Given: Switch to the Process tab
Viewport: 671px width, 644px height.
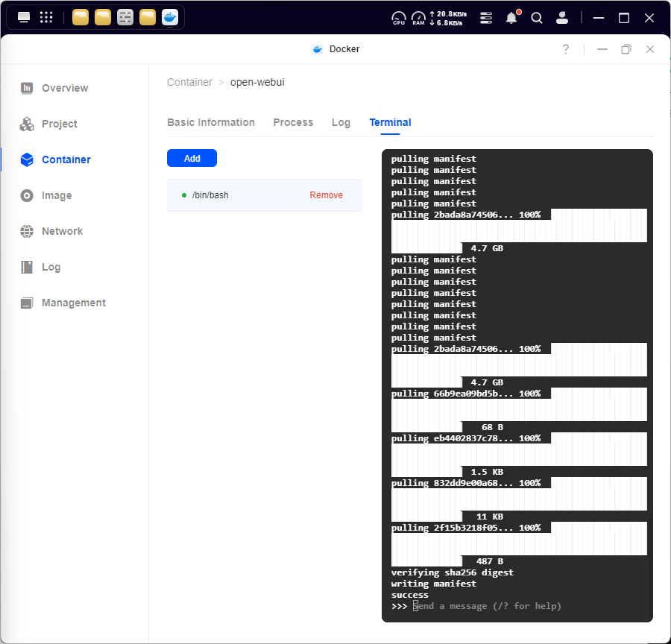Looking at the screenshot, I should 293,122.
